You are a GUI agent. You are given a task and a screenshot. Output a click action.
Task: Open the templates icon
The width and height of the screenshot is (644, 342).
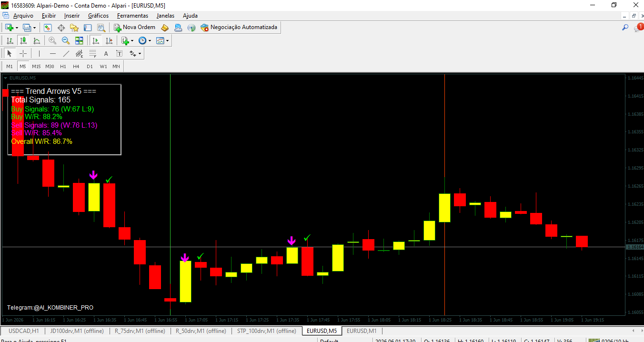(160, 40)
